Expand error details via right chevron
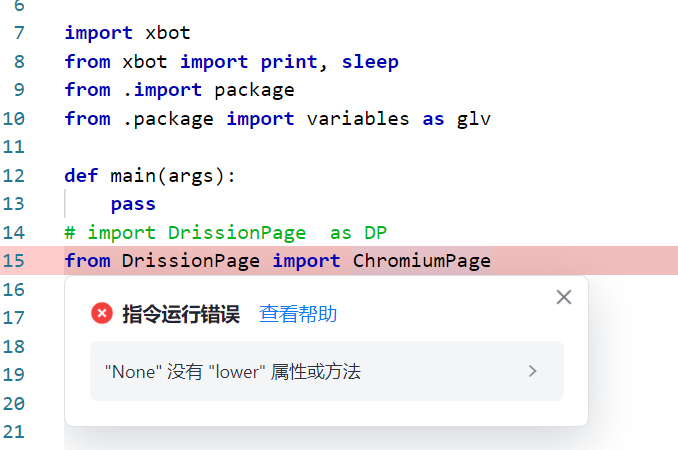Screen dimensions: 678x450 [x=533, y=371]
